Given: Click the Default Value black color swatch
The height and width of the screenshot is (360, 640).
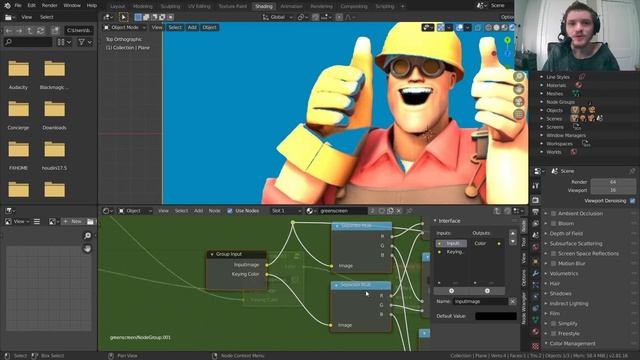Looking at the screenshot, I should click(496, 316).
